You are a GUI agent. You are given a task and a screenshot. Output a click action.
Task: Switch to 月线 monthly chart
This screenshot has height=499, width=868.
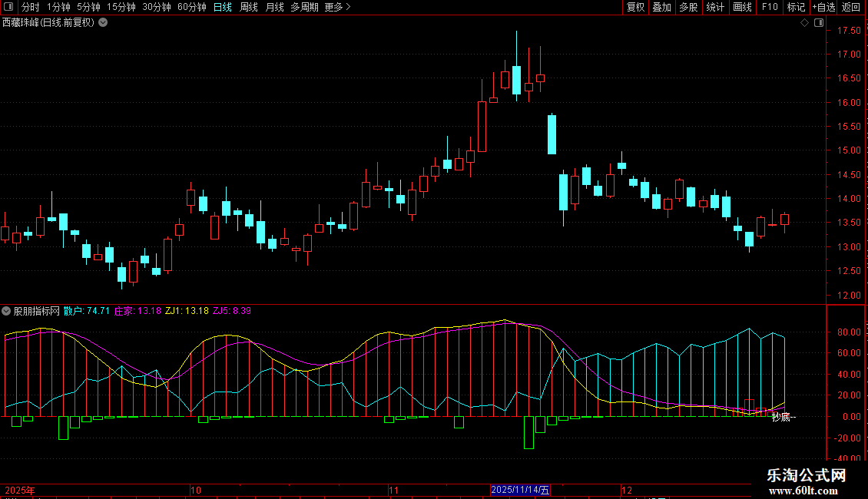[274, 7]
